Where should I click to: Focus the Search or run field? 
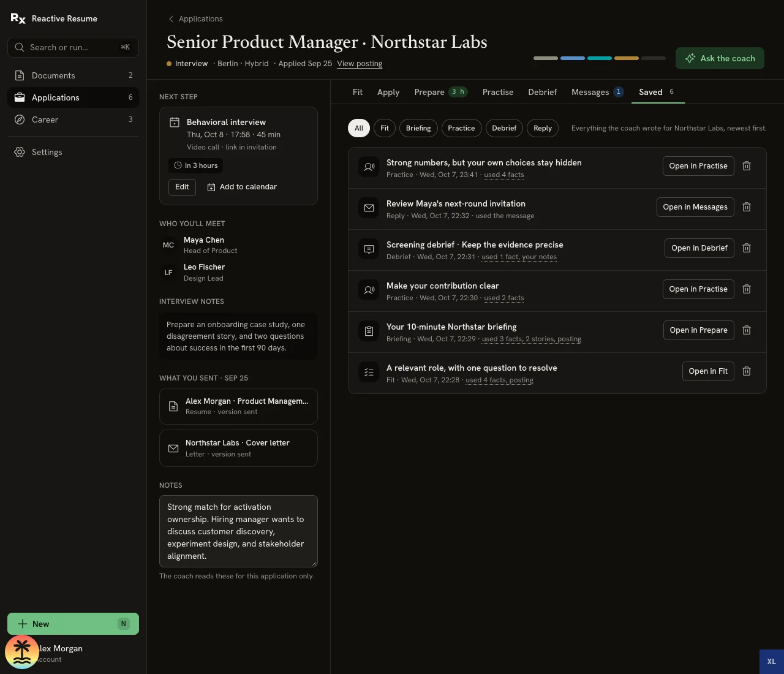[x=73, y=47]
